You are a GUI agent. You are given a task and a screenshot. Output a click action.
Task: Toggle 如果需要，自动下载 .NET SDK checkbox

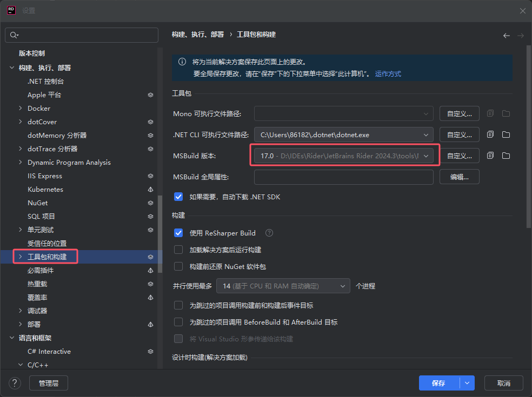(x=178, y=197)
